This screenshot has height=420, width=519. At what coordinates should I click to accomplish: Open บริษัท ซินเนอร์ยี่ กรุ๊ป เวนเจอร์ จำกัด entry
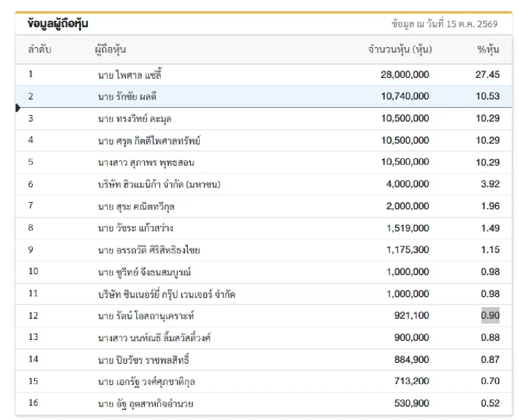(x=167, y=295)
